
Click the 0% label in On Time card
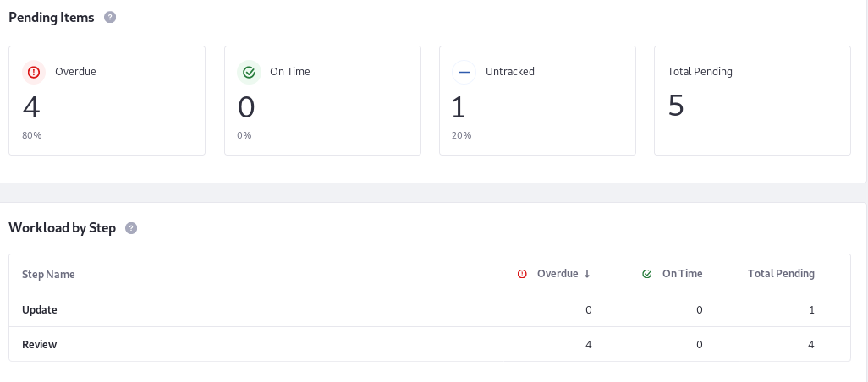244,135
